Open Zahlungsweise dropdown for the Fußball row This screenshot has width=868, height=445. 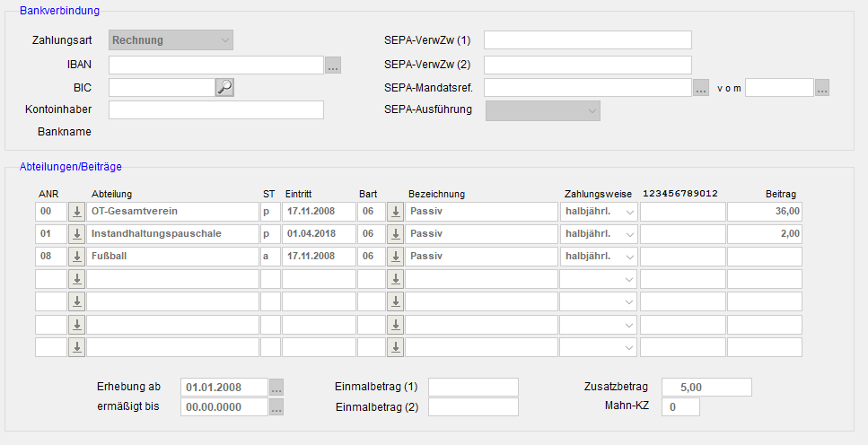(598, 257)
